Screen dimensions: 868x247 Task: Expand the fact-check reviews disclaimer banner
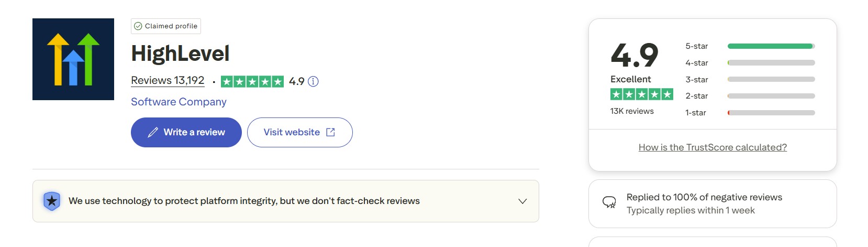[x=244, y=201]
